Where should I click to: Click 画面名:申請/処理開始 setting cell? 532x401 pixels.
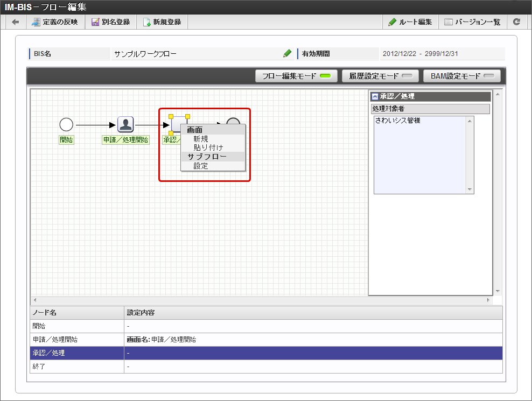[313, 340]
